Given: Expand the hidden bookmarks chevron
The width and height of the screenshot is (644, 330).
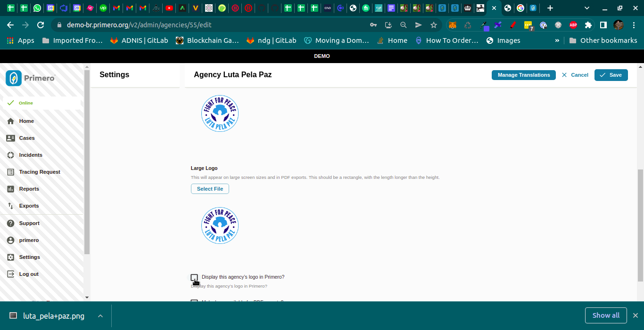Looking at the screenshot, I should click(557, 40).
